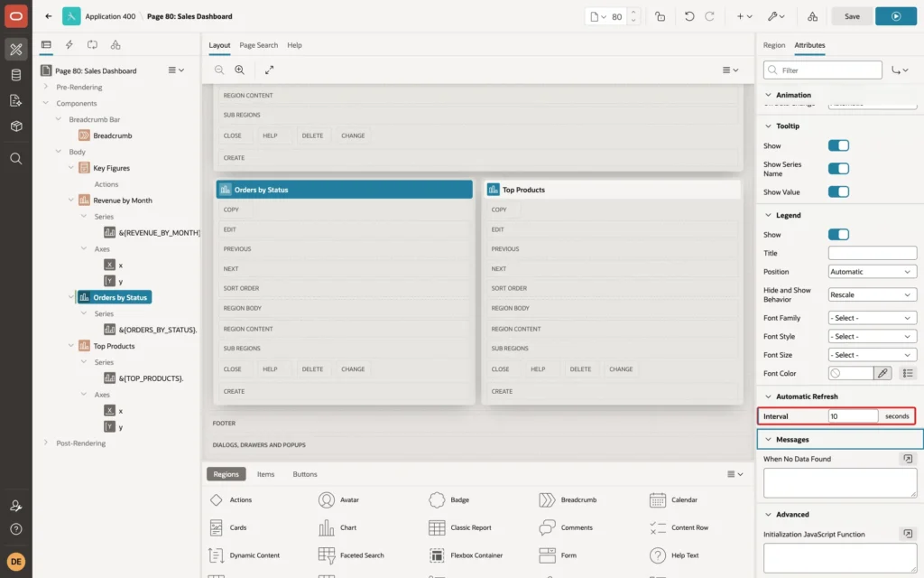924x578 pixels.
Task: Open Font Color list of values button
Action: coord(908,373)
